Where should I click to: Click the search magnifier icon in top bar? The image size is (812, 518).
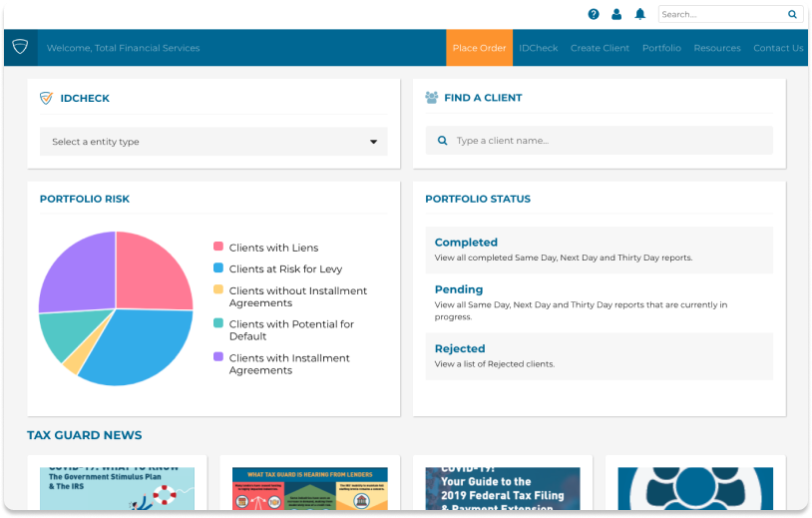pyautogui.click(x=792, y=15)
